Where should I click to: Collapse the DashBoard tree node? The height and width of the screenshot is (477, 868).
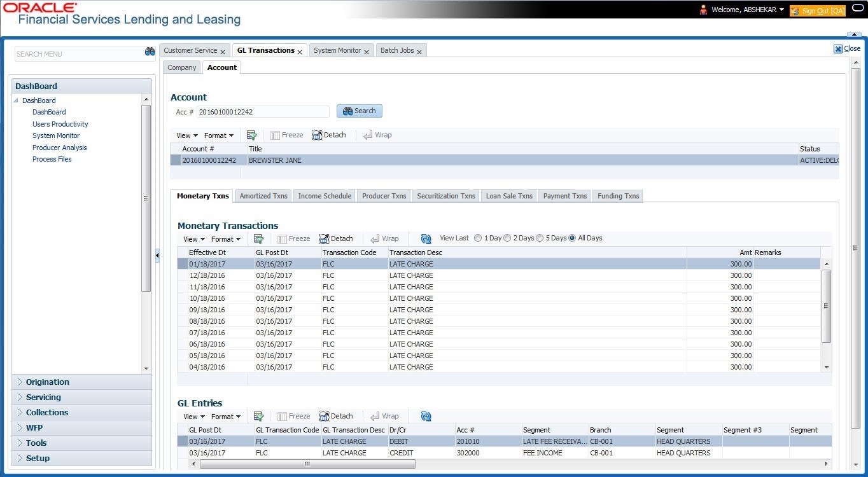pyautogui.click(x=16, y=100)
